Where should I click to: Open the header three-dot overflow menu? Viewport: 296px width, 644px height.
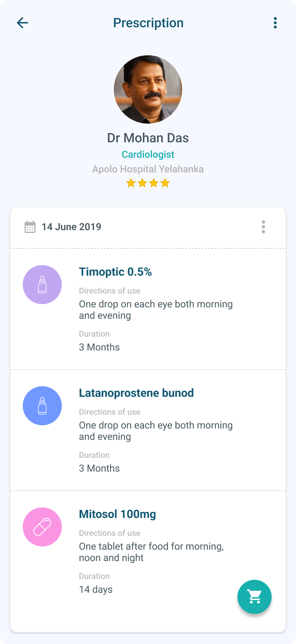pos(275,23)
